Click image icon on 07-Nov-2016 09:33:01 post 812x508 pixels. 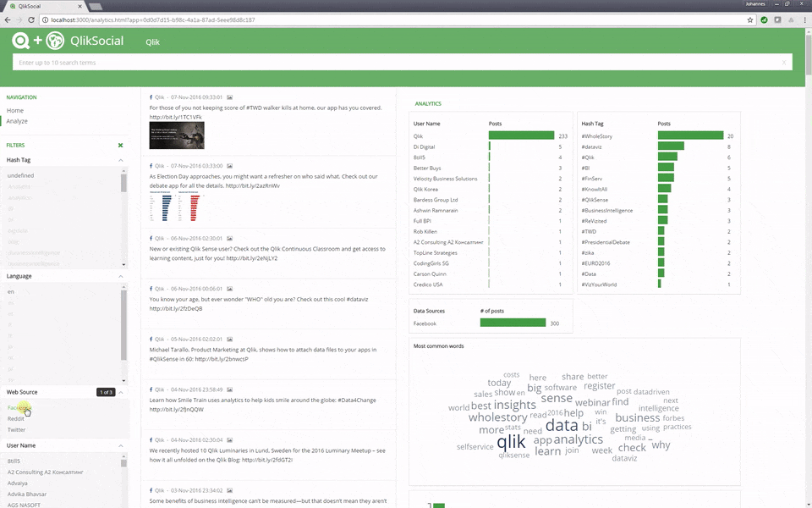(229, 97)
